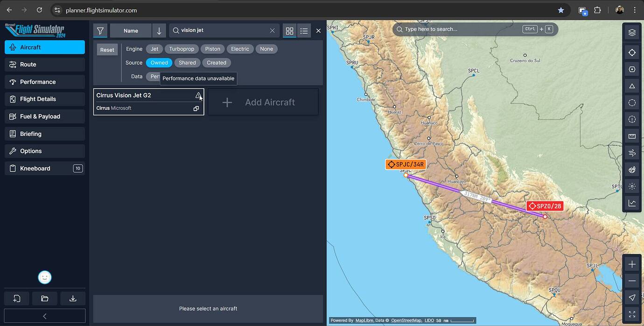Toggle Turboprop engine filter
This screenshot has height=326, width=644.
pos(182,49)
